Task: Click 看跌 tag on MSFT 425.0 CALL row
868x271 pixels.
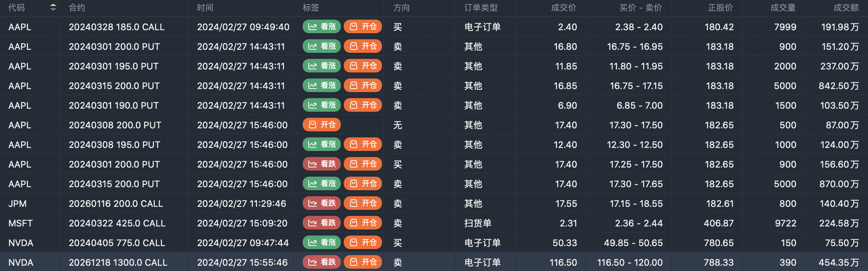Action: [x=322, y=223]
